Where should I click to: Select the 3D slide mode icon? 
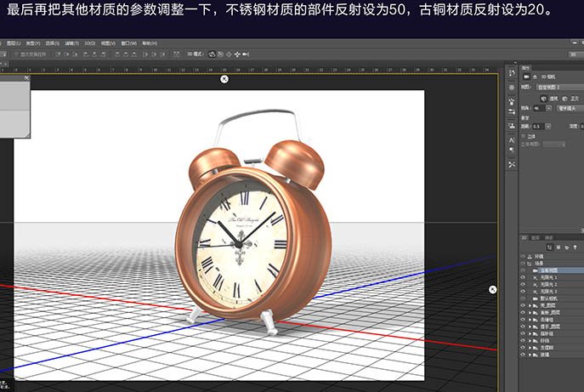click(237, 54)
